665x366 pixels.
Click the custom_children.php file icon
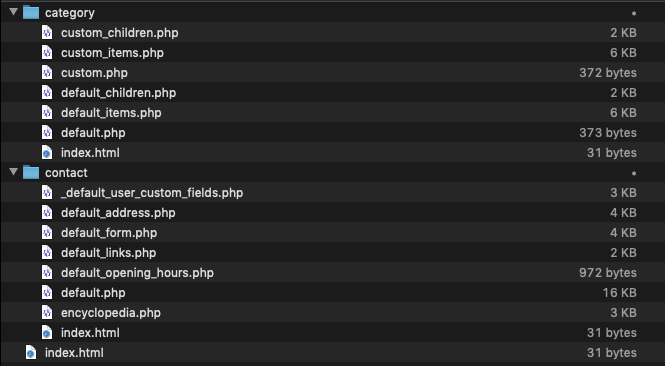(47, 33)
